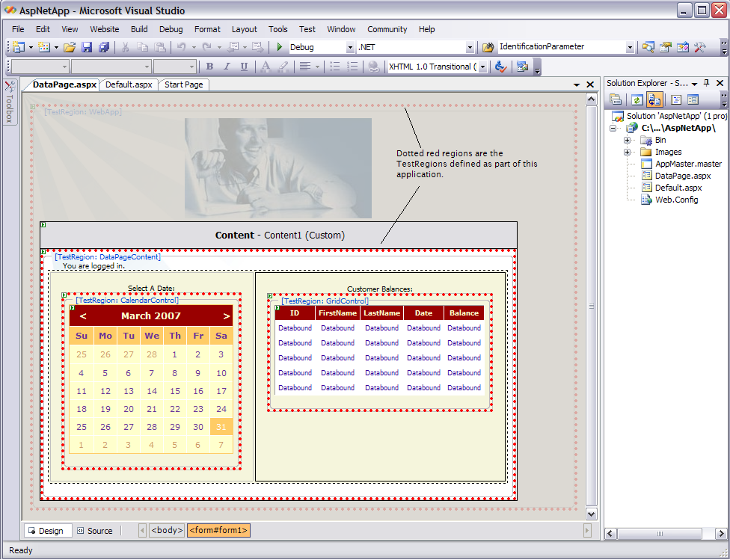Click the Redo arrow icon
Image resolution: width=730 pixels, height=560 pixels.
coord(207,47)
